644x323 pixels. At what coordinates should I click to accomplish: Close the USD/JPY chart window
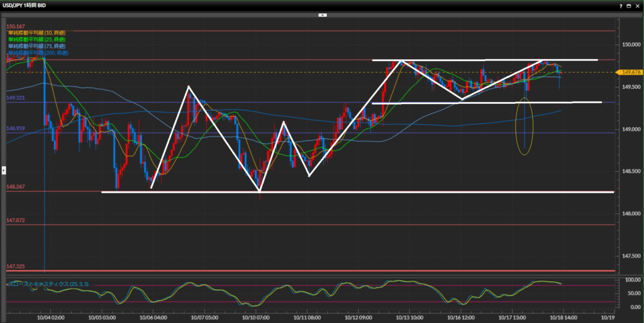638,6
